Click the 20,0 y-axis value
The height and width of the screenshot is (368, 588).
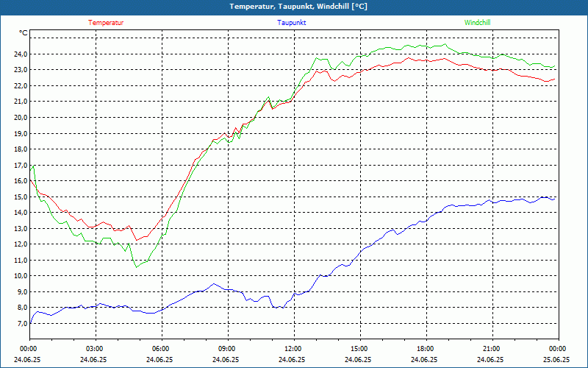tap(21, 118)
